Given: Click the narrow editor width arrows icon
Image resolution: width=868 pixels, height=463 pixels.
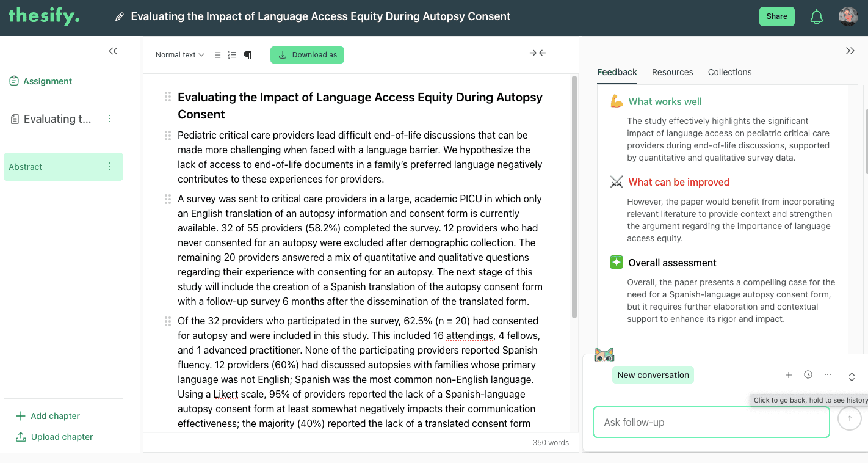Looking at the screenshot, I should (x=538, y=53).
